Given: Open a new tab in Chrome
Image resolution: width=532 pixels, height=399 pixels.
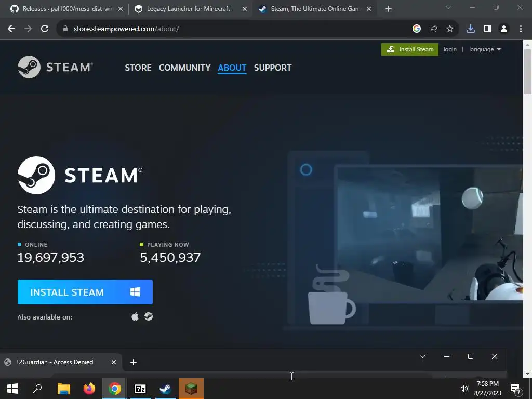Looking at the screenshot, I should click(x=389, y=9).
